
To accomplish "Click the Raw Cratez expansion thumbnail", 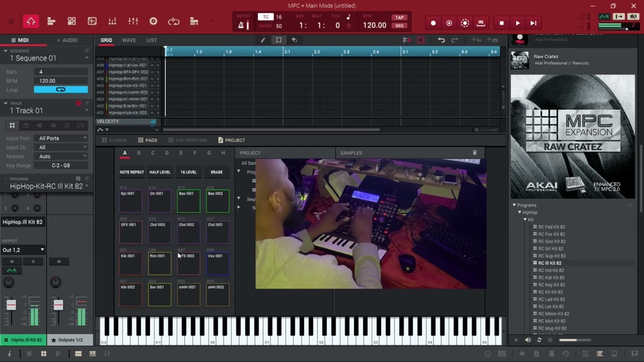I will (520, 60).
